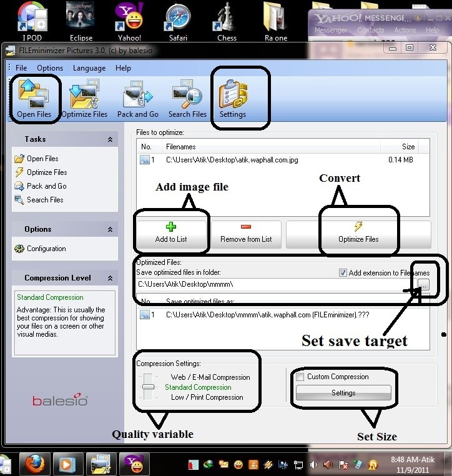Click the browse folder ellipsis button
The width and height of the screenshot is (452, 476).
click(x=423, y=284)
